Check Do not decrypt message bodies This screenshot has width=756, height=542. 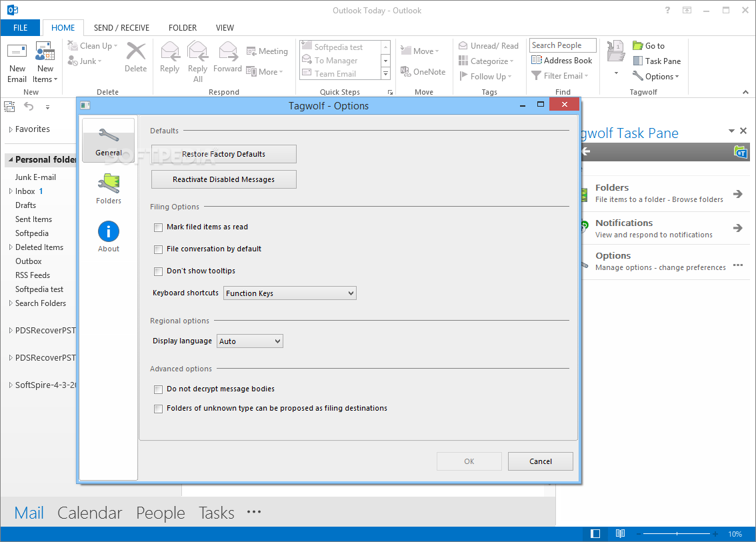158,389
